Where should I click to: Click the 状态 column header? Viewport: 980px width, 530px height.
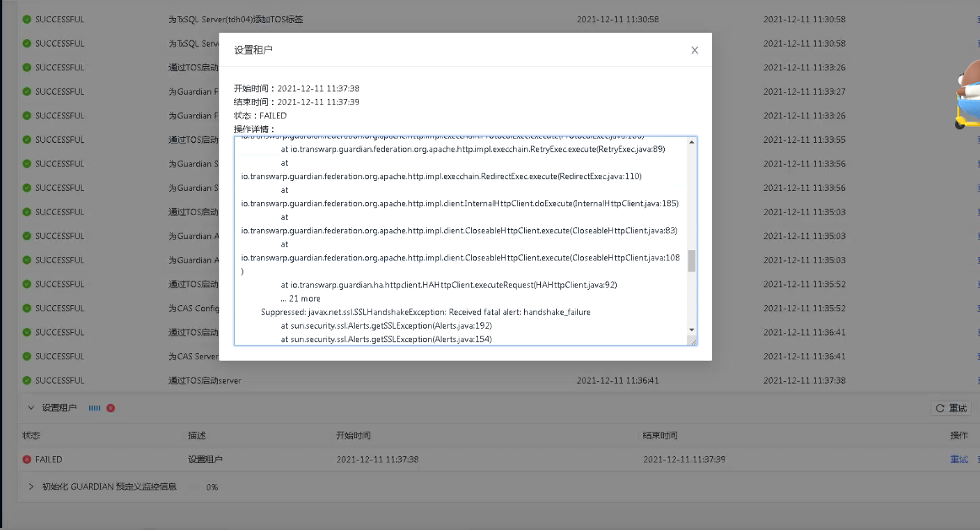(31, 435)
